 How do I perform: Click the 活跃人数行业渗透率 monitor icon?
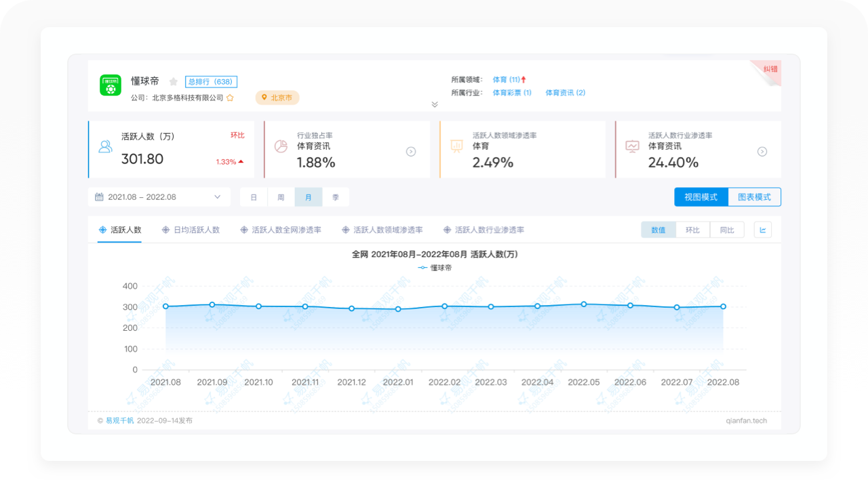(632, 146)
